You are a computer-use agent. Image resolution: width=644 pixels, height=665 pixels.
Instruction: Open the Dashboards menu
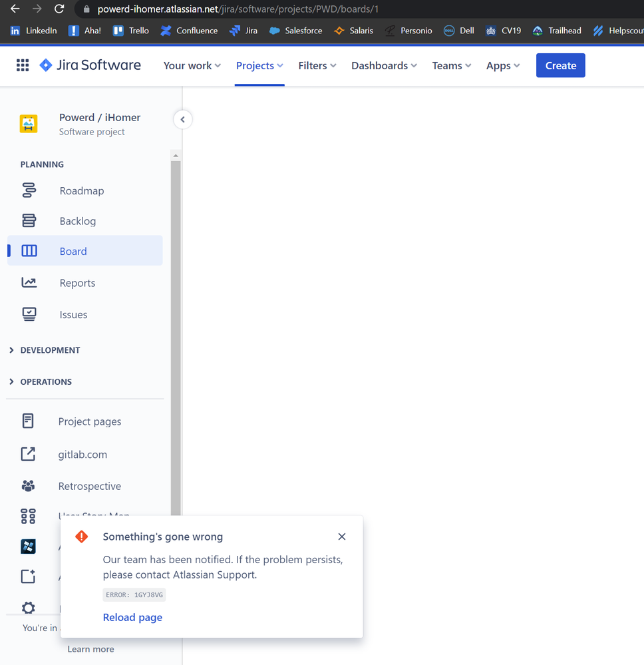click(x=384, y=65)
